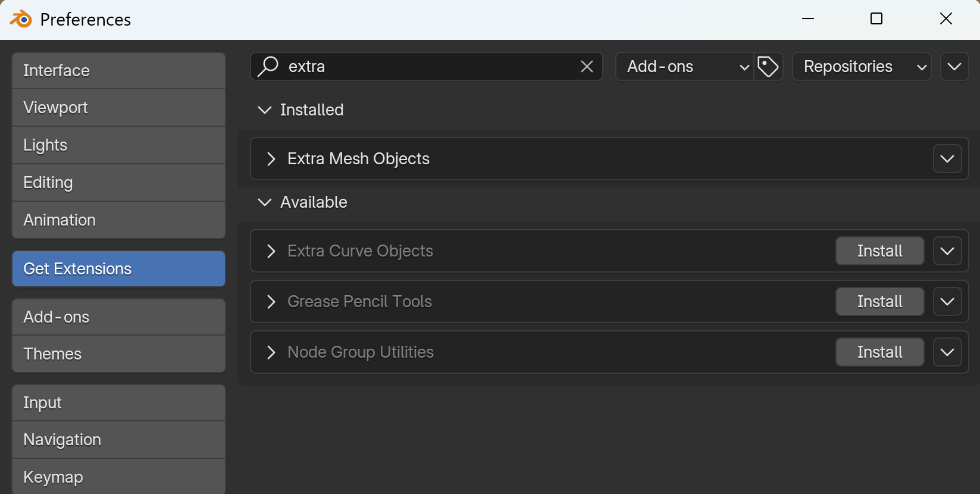Open options menu for Extra Curve Objects
980x494 pixels.
[947, 251]
